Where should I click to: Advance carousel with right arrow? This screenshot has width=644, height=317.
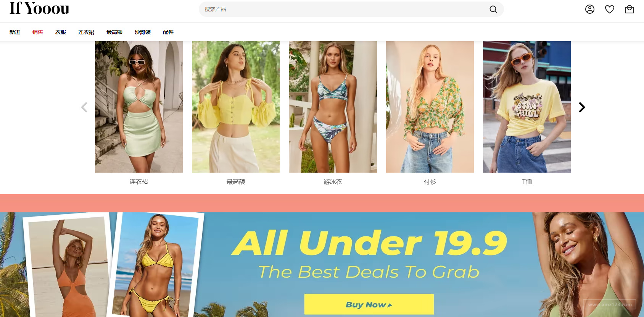(582, 107)
